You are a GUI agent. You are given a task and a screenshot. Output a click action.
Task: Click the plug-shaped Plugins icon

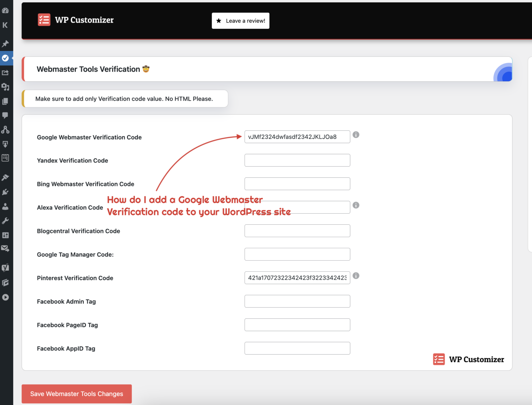(6, 192)
